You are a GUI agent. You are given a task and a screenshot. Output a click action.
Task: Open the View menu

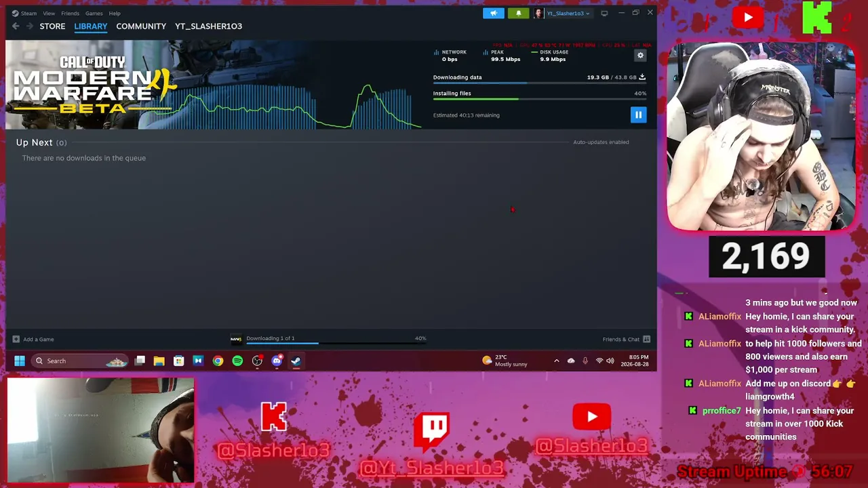(49, 13)
